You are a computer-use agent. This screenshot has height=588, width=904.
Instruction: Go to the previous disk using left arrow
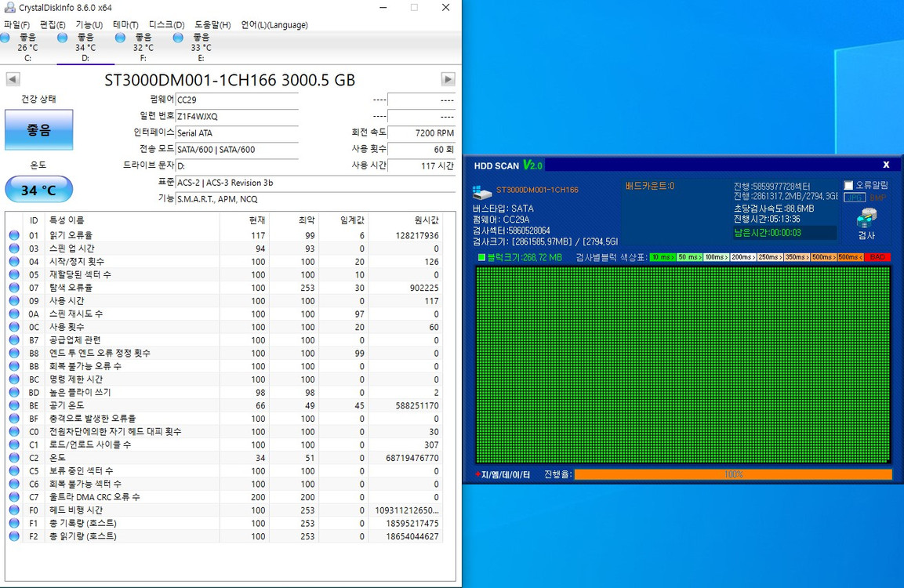[x=13, y=79]
